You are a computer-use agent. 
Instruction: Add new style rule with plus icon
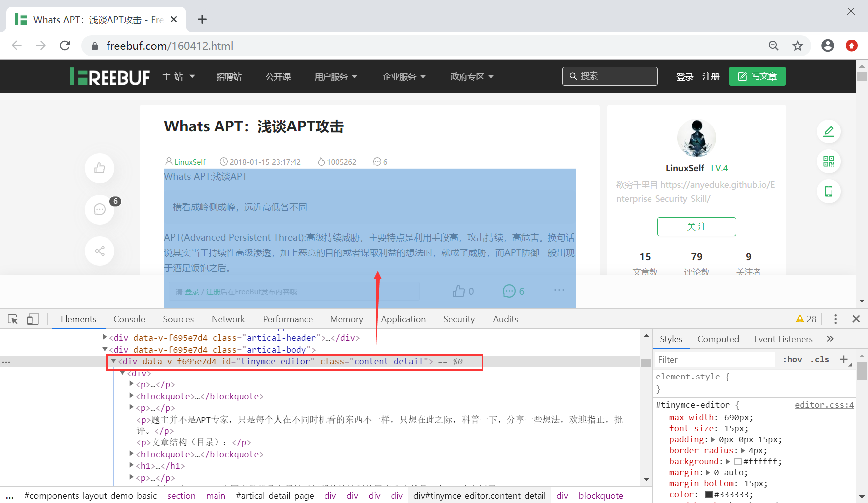pyautogui.click(x=844, y=359)
